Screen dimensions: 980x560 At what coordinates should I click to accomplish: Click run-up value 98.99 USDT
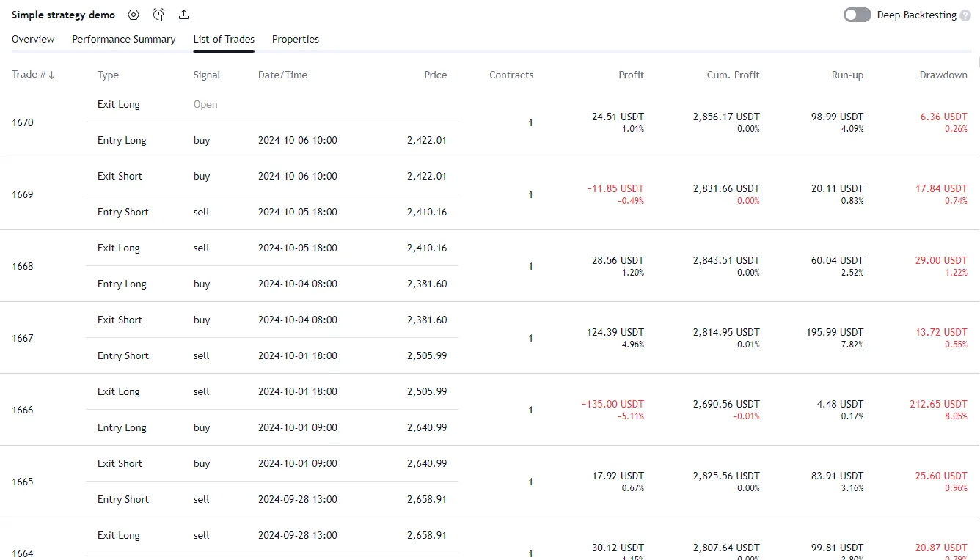tap(838, 117)
